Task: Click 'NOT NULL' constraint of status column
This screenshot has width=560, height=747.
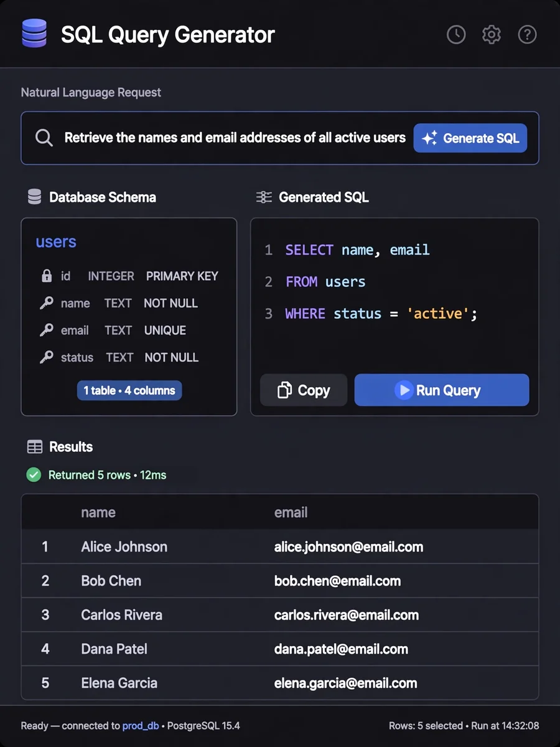Action: pyautogui.click(x=172, y=357)
